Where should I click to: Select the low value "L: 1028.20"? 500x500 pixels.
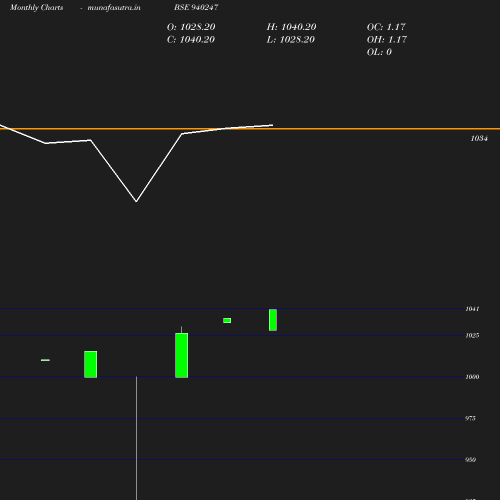click(291, 40)
